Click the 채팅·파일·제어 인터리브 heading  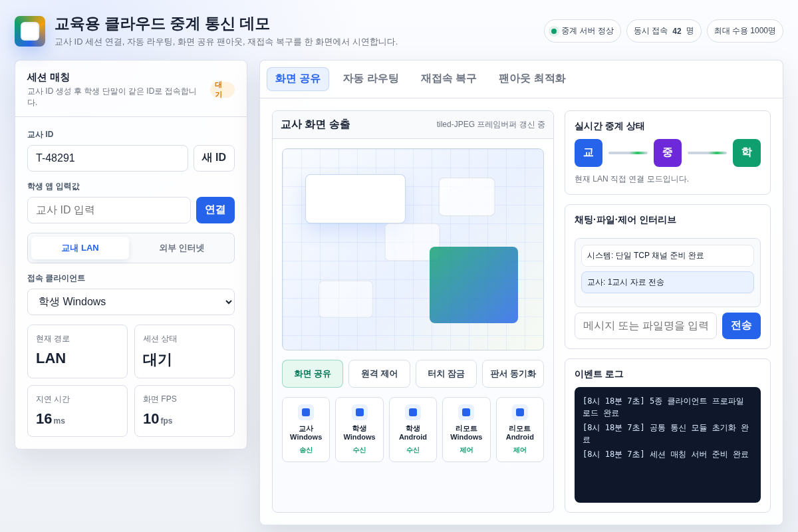coord(625,219)
